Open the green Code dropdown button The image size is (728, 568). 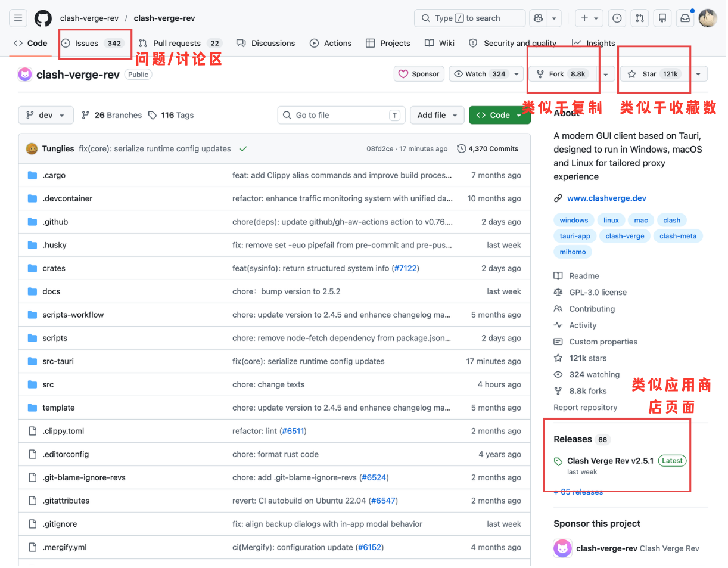click(499, 115)
